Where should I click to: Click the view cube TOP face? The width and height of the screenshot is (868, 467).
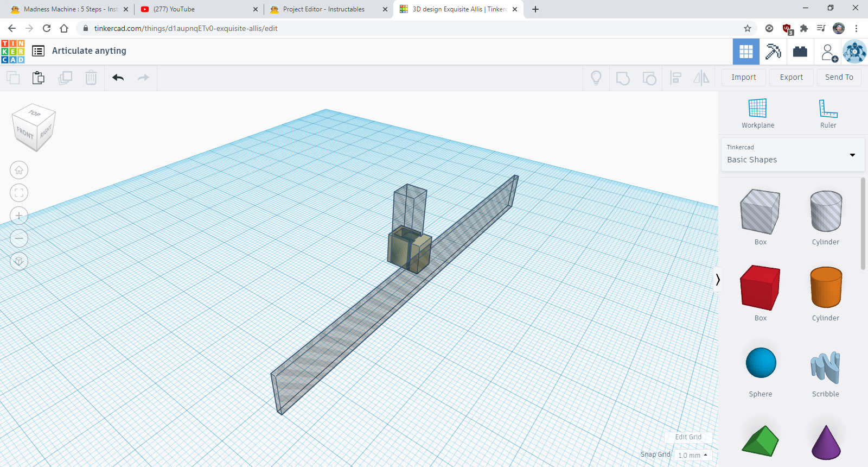[x=35, y=113]
